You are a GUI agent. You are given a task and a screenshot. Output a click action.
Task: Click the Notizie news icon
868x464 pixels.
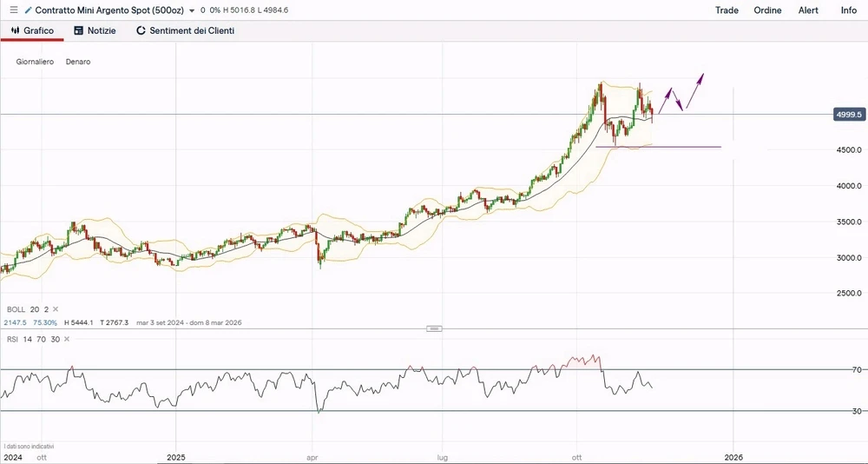click(78, 30)
